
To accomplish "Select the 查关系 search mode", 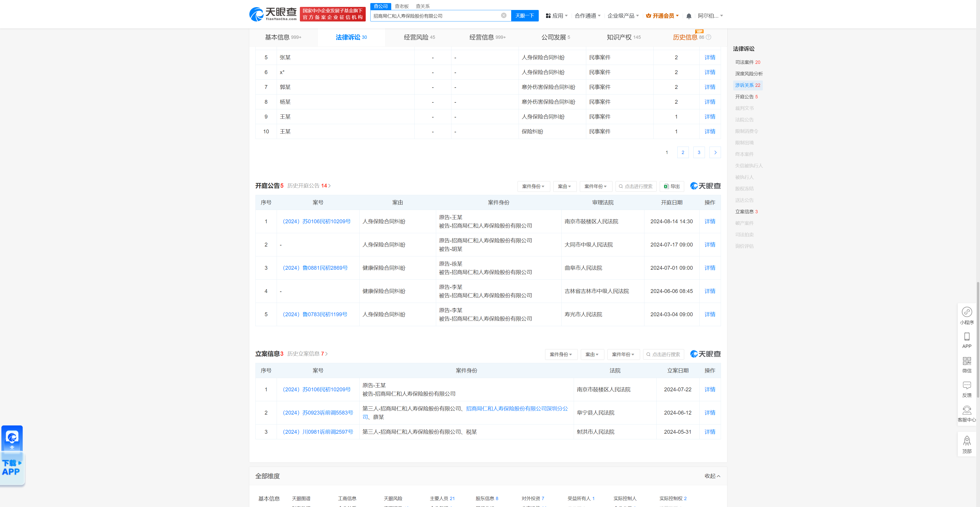I will (x=422, y=6).
